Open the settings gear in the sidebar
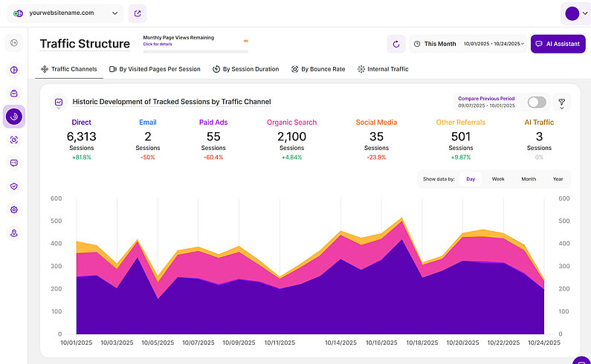591x364 pixels. tap(14, 209)
